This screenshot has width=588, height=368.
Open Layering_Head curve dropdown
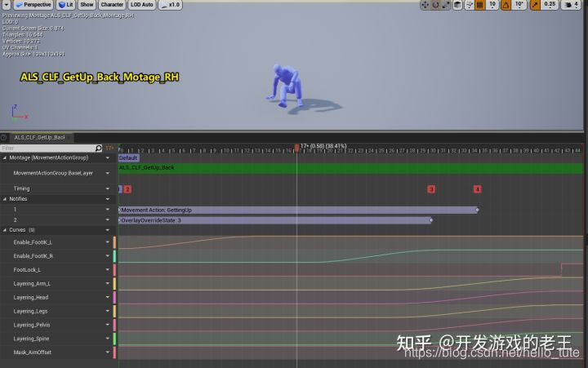(108, 298)
